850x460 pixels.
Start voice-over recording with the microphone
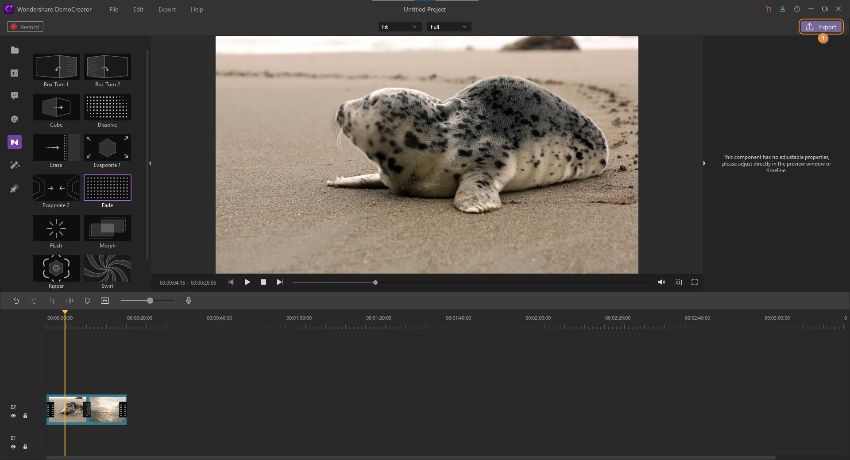click(x=189, y=301)
